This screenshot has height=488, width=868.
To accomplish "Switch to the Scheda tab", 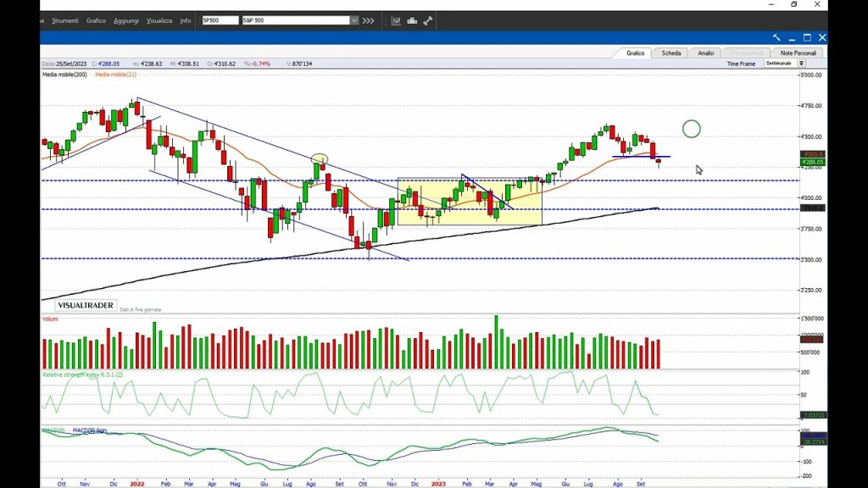I will point(671,53).
